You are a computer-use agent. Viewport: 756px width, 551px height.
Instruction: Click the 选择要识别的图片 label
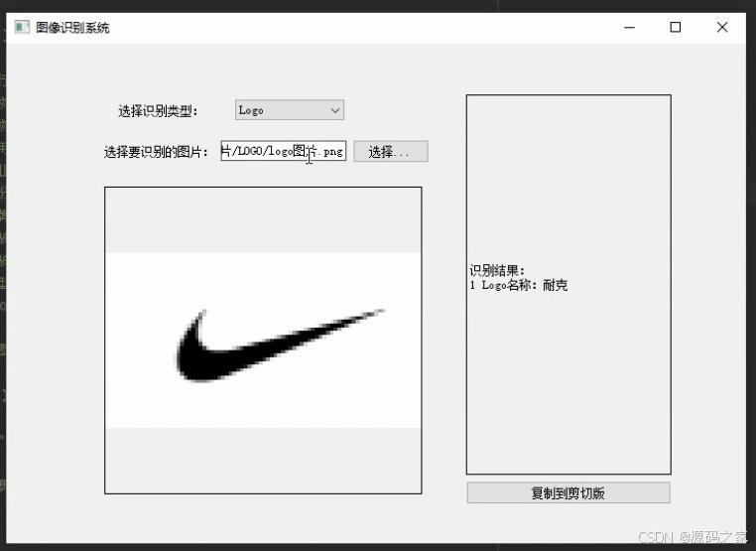156,152
